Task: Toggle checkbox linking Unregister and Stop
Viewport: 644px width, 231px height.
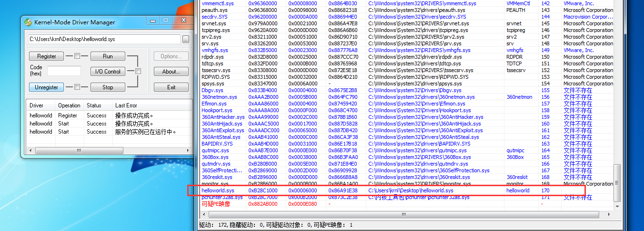Action: pos(77,87)
